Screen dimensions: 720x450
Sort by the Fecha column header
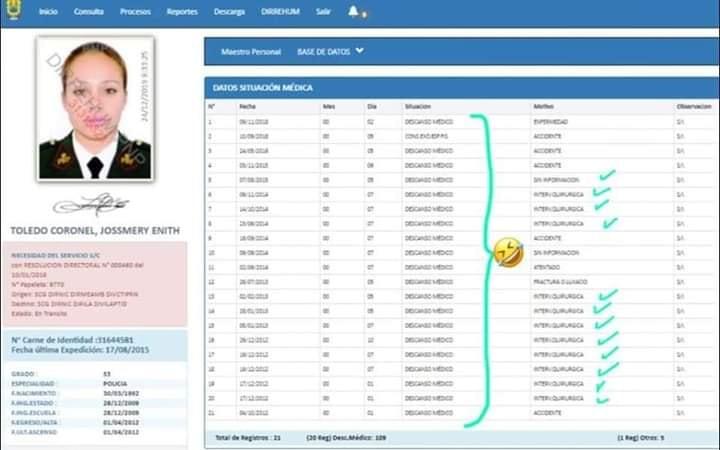click(247, 107)
